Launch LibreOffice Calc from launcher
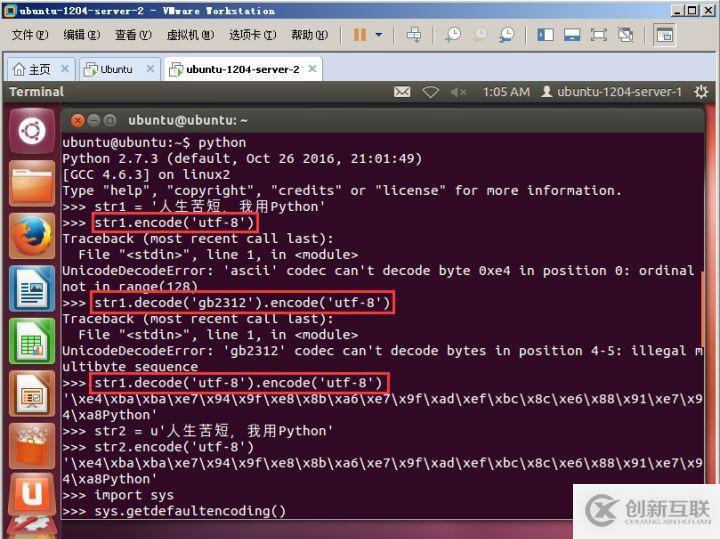The height and width of the screenshot is (539, 720). pos(32,341)
